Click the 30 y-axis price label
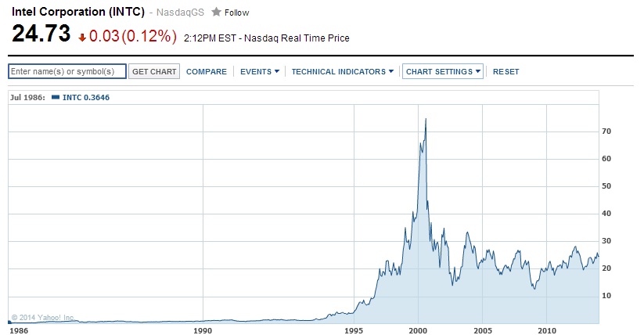644x335 pixels. 606,241
